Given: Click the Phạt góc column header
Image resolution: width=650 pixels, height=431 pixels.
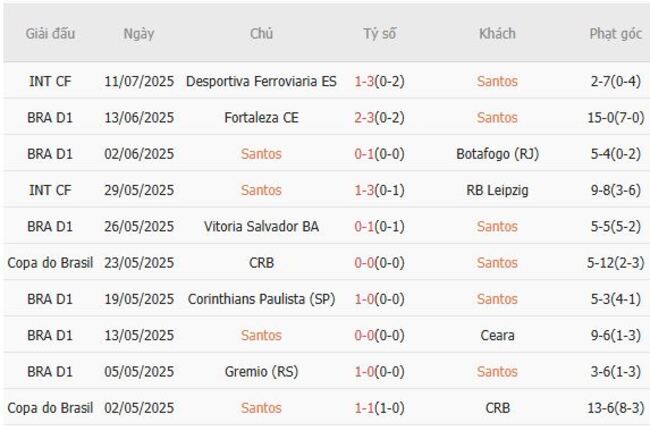Looking at the screenshot, I should (616, 33).
